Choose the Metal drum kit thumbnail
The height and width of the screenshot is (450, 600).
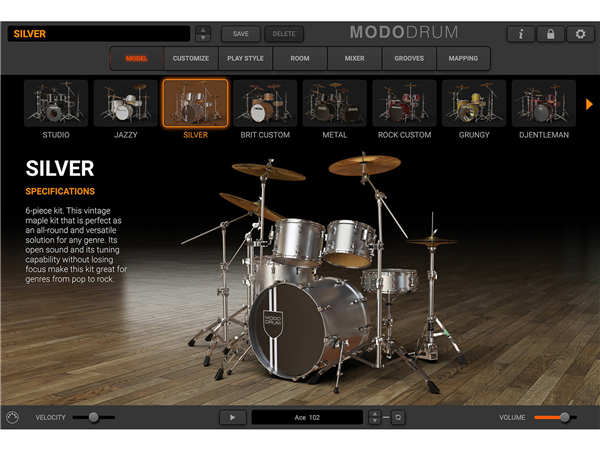(x=335, y=103)
